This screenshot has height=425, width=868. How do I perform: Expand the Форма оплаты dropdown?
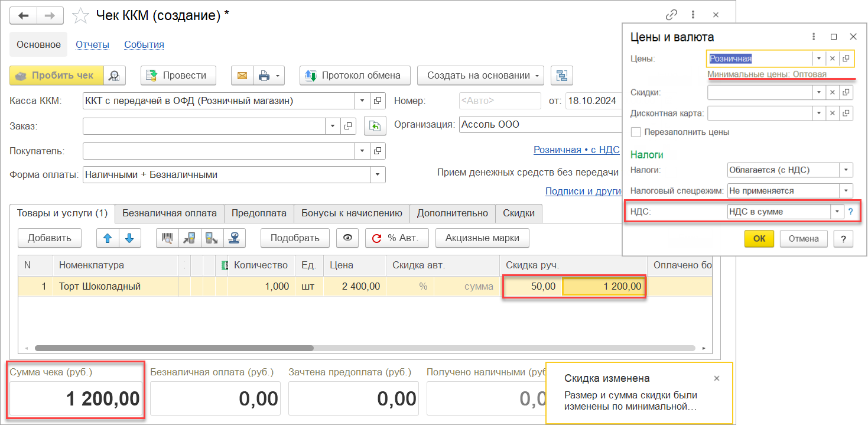(x=378, y=175)
